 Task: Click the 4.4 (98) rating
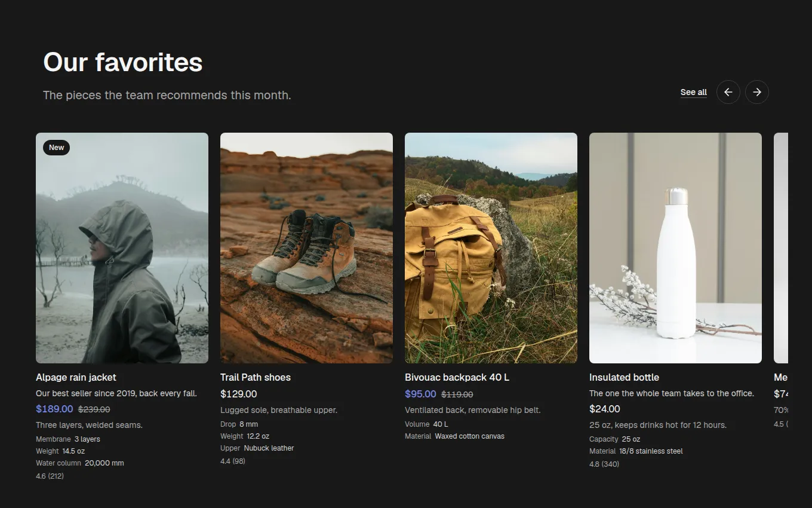click(233, 461)
